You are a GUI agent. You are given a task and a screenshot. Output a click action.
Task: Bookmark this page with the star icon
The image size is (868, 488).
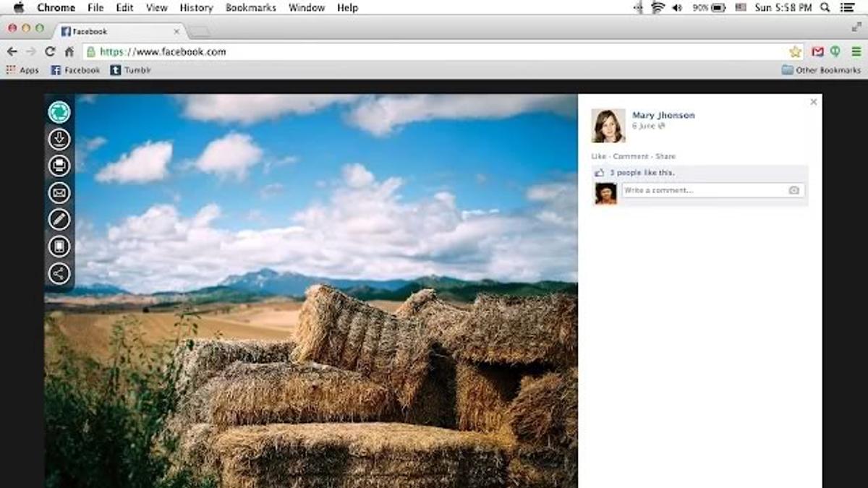pyautogui.click(x=796, y=51)
